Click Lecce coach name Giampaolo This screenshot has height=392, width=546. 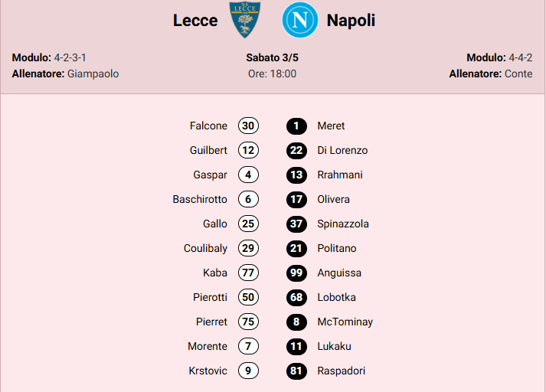click(x=93, y=74)
